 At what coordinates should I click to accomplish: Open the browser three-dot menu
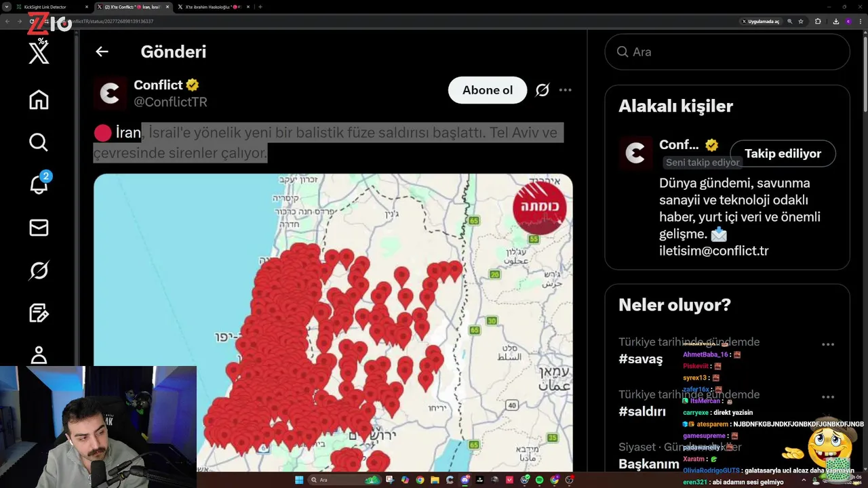861,22
